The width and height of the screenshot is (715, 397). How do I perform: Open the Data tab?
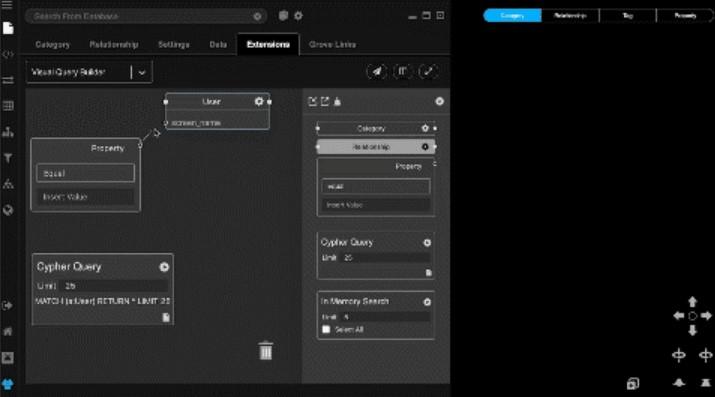click(218, 45)
